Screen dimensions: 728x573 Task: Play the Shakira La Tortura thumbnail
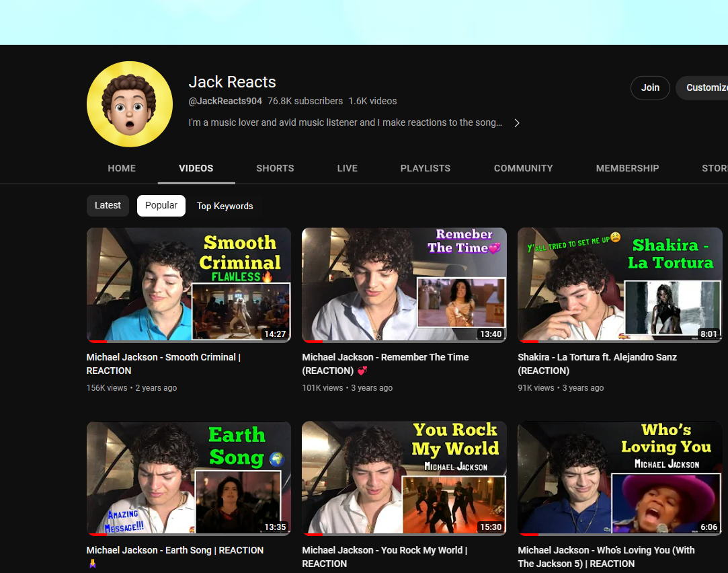[620, 285]
